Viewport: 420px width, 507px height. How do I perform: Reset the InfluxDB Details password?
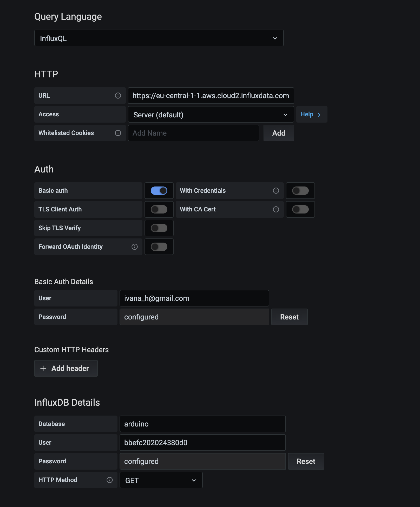(x=306, y=462)
